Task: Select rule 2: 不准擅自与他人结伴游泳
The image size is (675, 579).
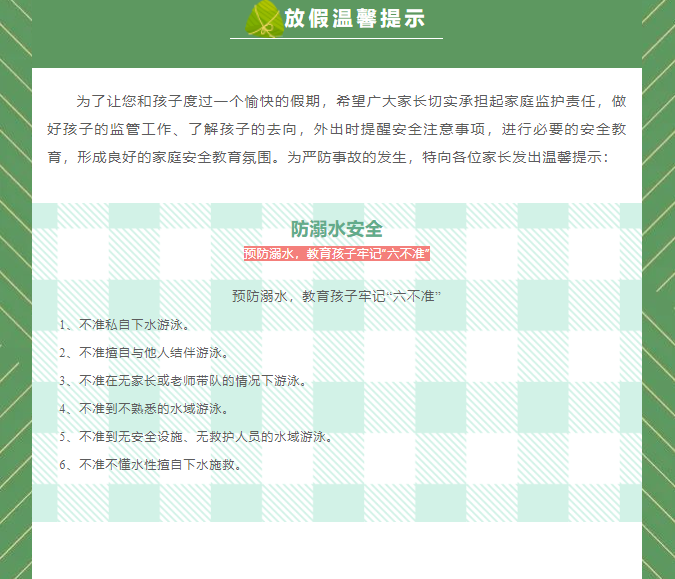Action: (x=145, y=353)
